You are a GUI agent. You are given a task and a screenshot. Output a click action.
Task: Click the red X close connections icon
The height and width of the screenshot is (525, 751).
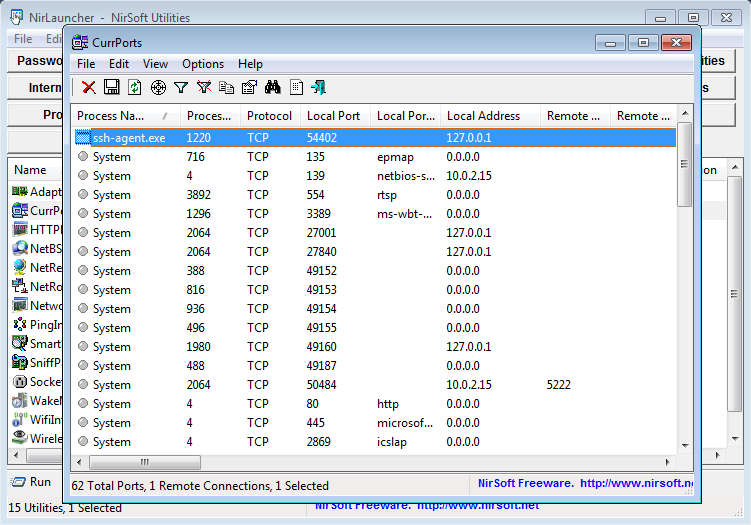(89, 88)
